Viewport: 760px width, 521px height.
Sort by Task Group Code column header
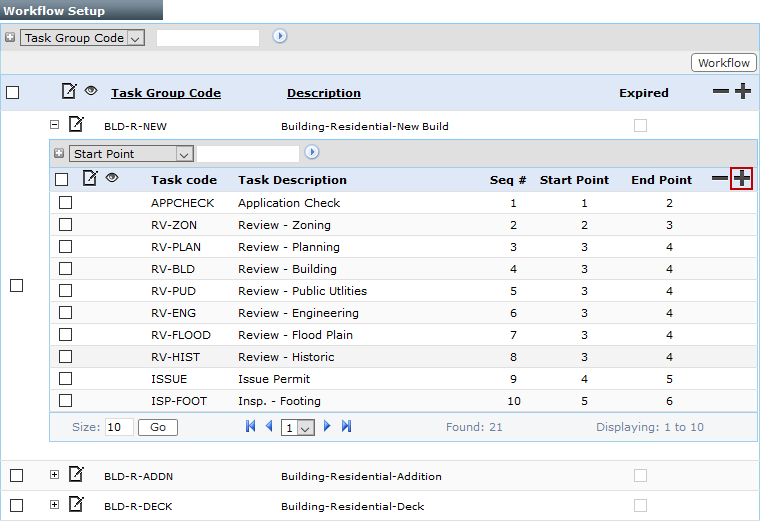(x=166, y=93)
